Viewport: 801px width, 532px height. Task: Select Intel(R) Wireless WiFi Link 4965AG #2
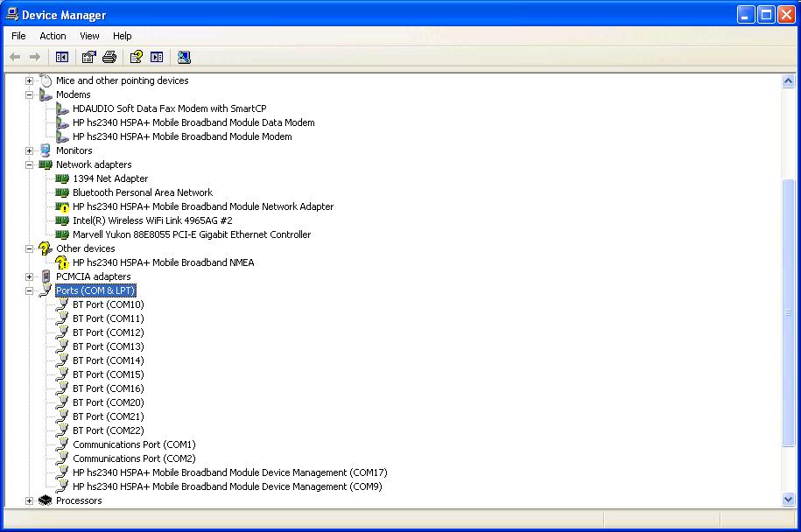point(152,220)
